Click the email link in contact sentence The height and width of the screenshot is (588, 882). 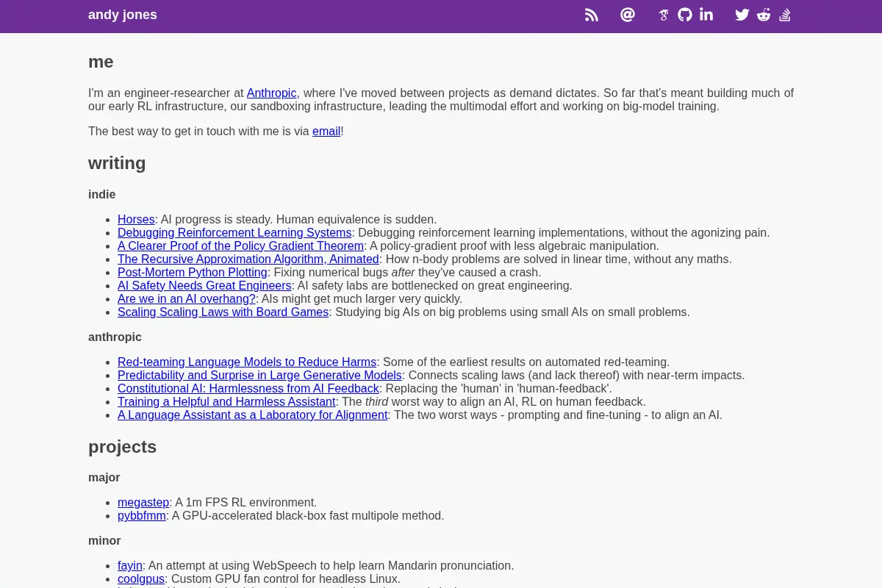(326, 132)
